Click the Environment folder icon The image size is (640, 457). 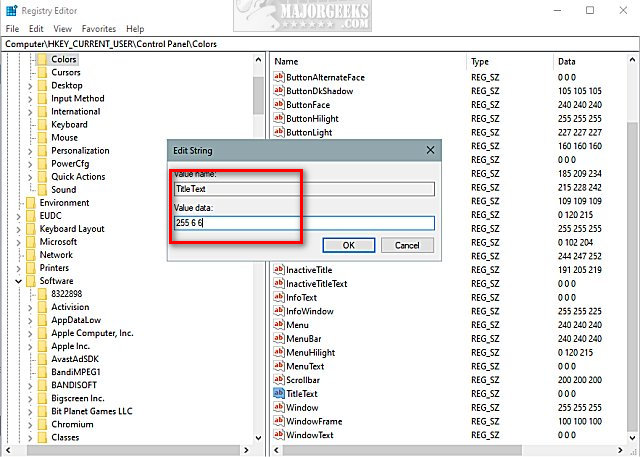pos(31,203)
